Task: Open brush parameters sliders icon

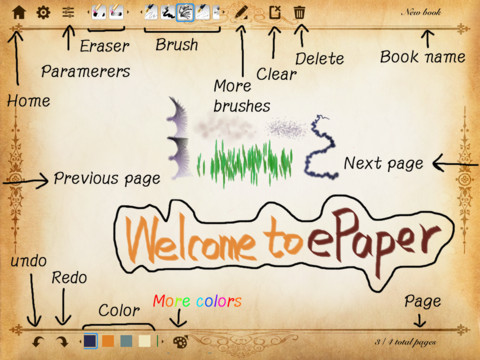Action: pyautogui.click(x=68, y=13)
